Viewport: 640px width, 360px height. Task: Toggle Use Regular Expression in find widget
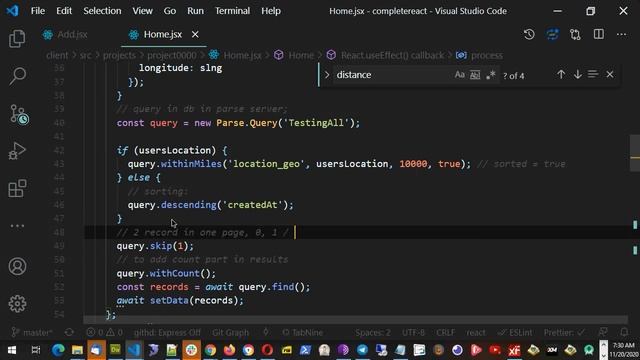(x=490, y=75)
